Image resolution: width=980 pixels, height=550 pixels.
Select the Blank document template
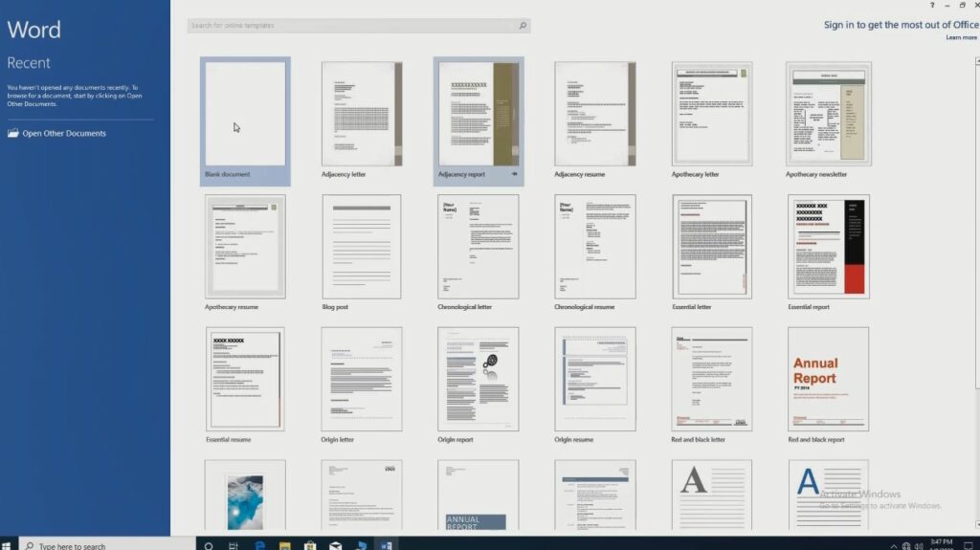246,113
